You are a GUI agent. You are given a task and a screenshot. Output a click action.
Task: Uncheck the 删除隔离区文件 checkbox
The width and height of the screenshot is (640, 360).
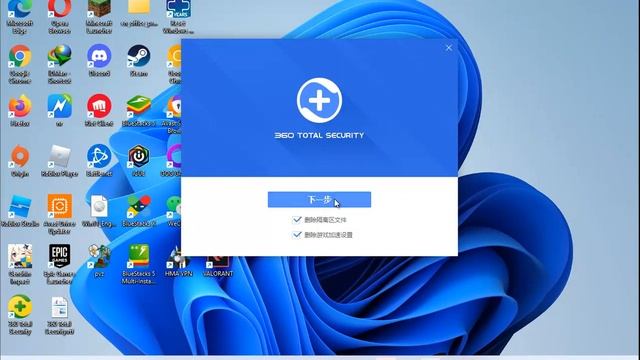tap(297, 220)
